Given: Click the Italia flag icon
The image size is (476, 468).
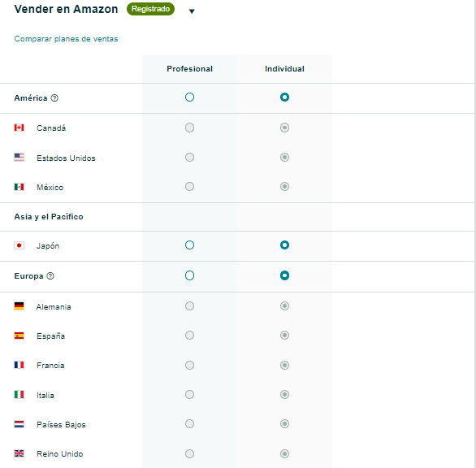Looking at the screenshot, I should coord(19,395).
